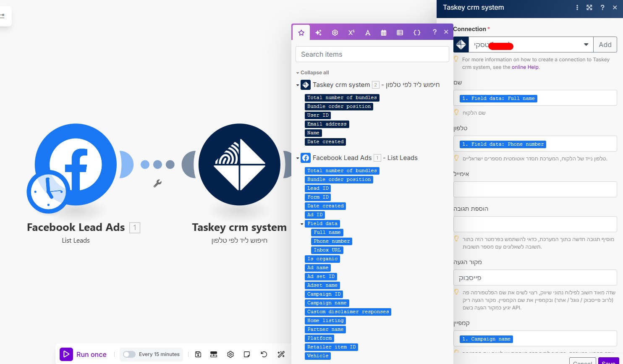Click the Search items field
Viewport: 623px width, 364px height.
pos(372,54)
